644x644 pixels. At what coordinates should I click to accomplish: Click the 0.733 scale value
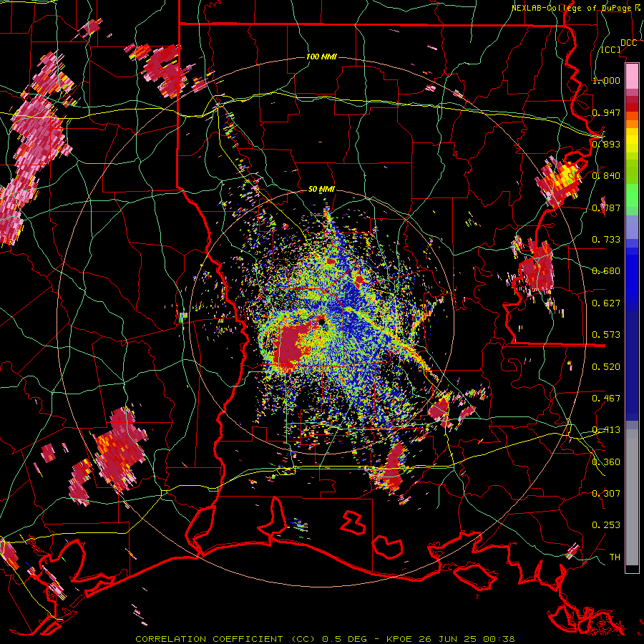point(606,239)
